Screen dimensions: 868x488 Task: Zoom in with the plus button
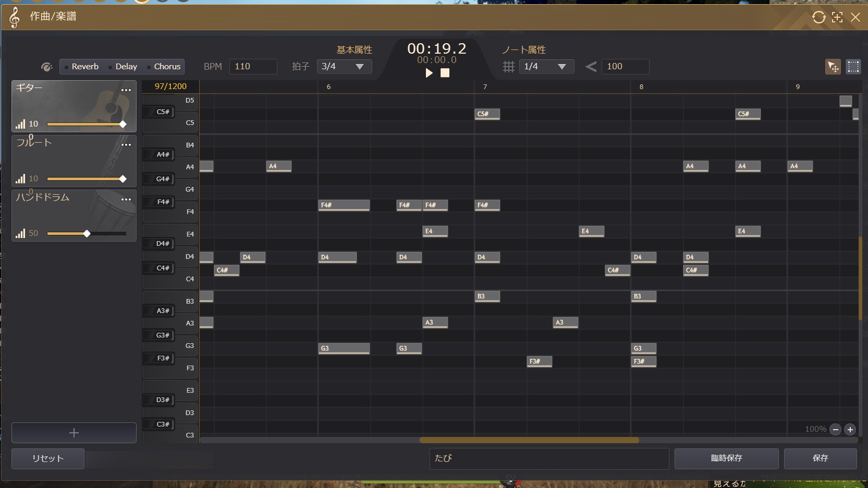(850, 430)
